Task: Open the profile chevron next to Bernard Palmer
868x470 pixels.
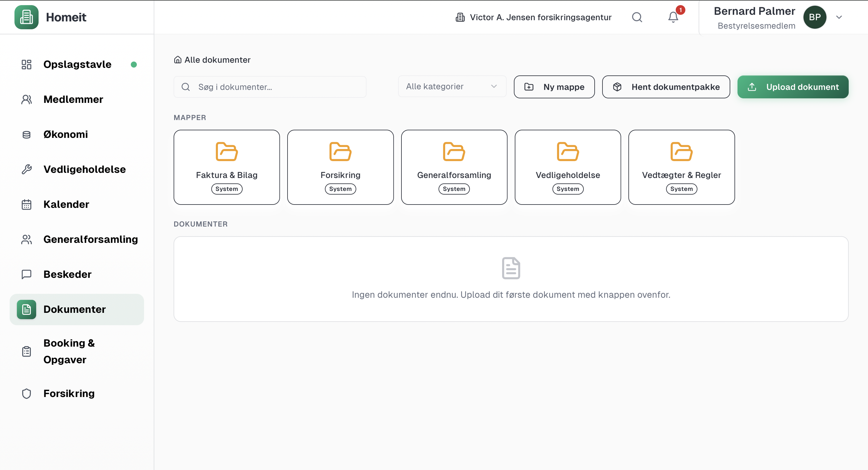Action: [x=839, y=17]
